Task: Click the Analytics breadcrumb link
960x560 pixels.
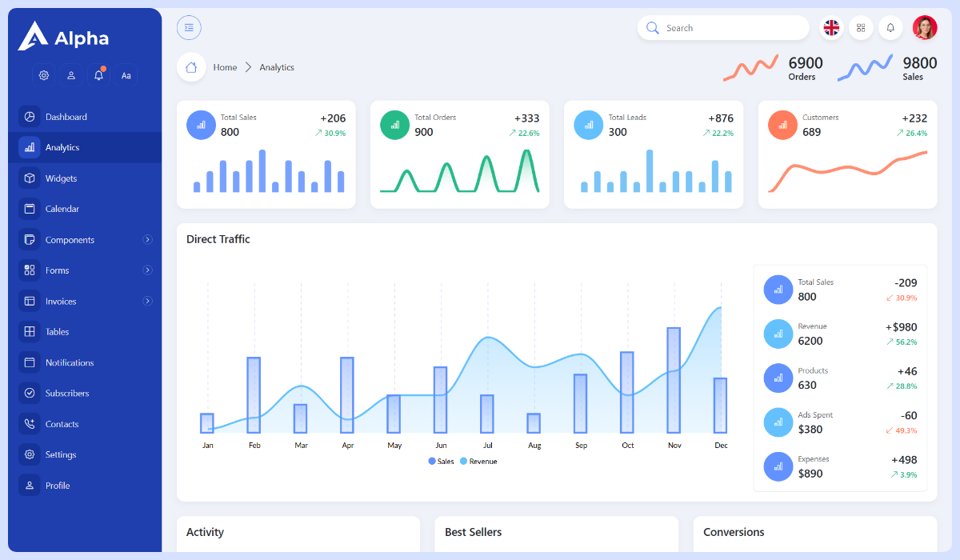Action: tap(276, 67)
